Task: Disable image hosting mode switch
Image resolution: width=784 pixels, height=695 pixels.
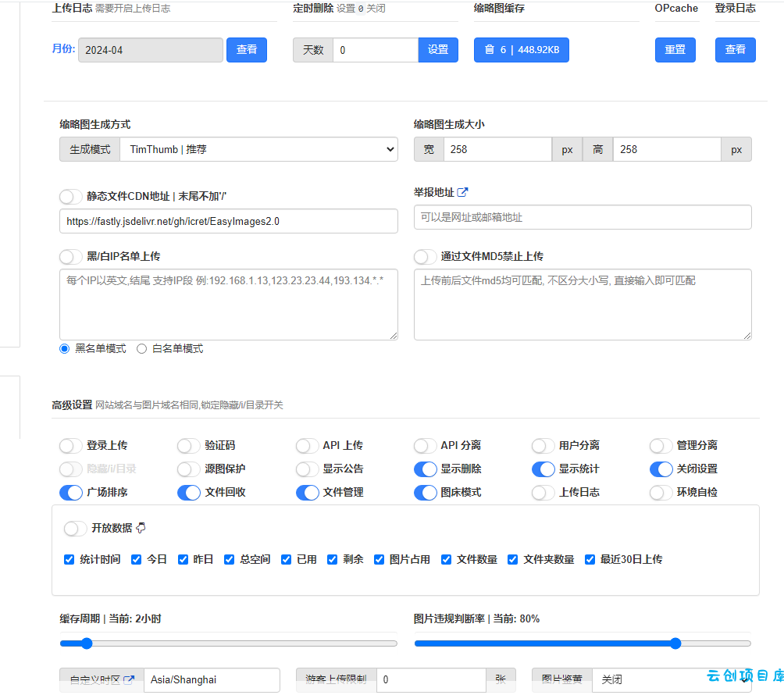Action: 425,493
